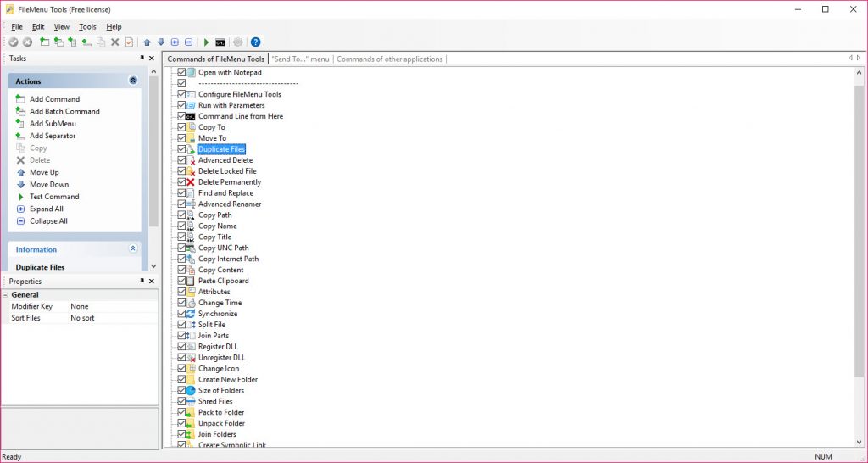868x463 pixels.
Task: Open the Tools menu
Action: (x=87, y=26)
